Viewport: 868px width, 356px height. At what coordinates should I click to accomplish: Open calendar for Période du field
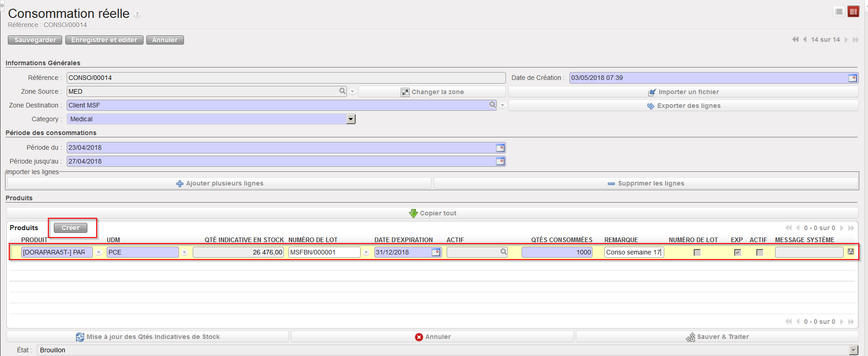tap(500, 148)
